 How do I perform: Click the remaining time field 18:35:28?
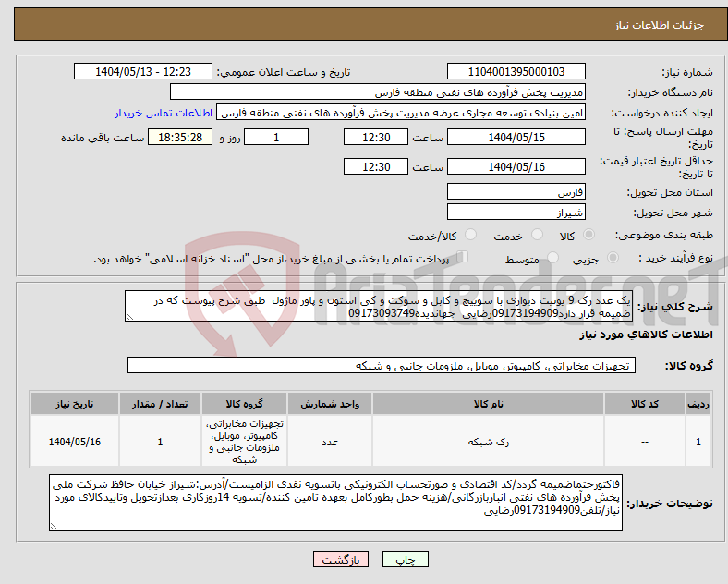click(x=180, y=138)
